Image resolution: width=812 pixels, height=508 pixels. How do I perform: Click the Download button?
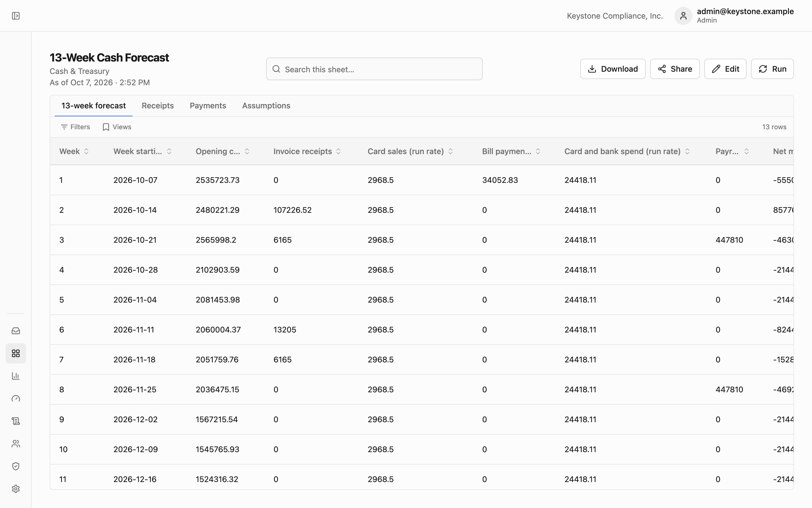pyautogui.click(x=613, y=69)
